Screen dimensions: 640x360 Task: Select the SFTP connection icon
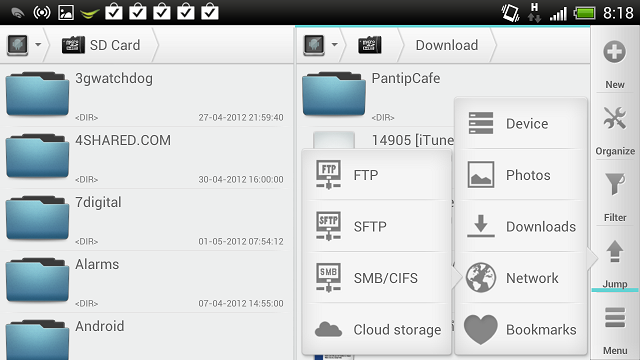click(329, 226)
